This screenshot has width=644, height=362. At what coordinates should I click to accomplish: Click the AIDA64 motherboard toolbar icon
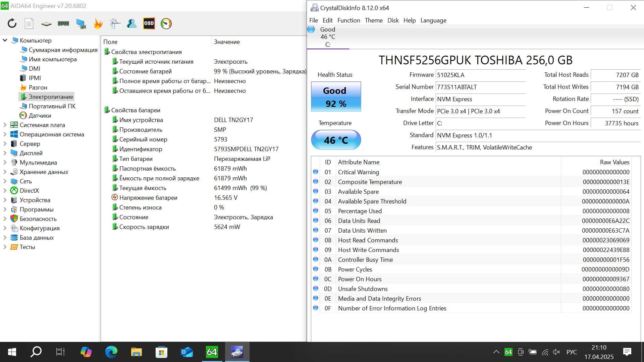click(x=46, y=24)
